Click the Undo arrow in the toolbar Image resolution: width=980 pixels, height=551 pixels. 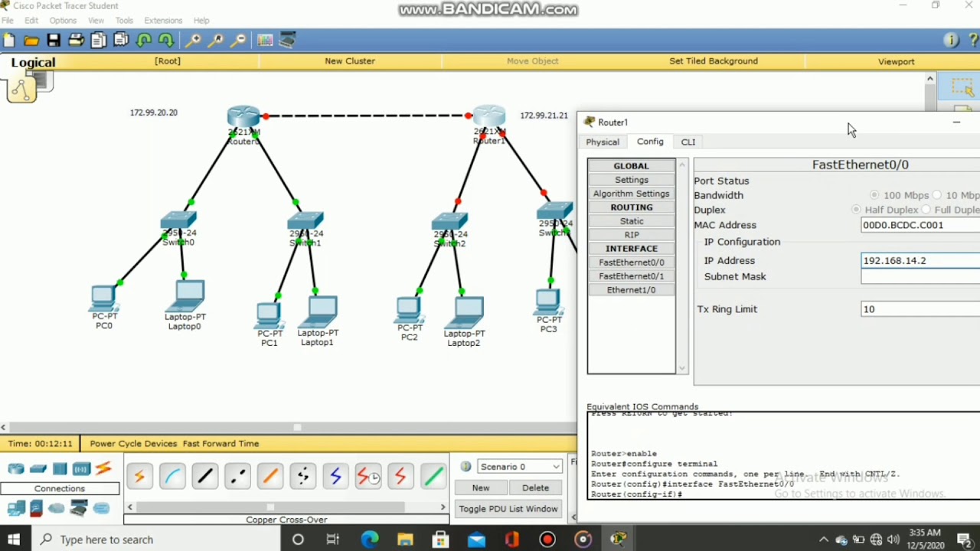coord(143,41)
